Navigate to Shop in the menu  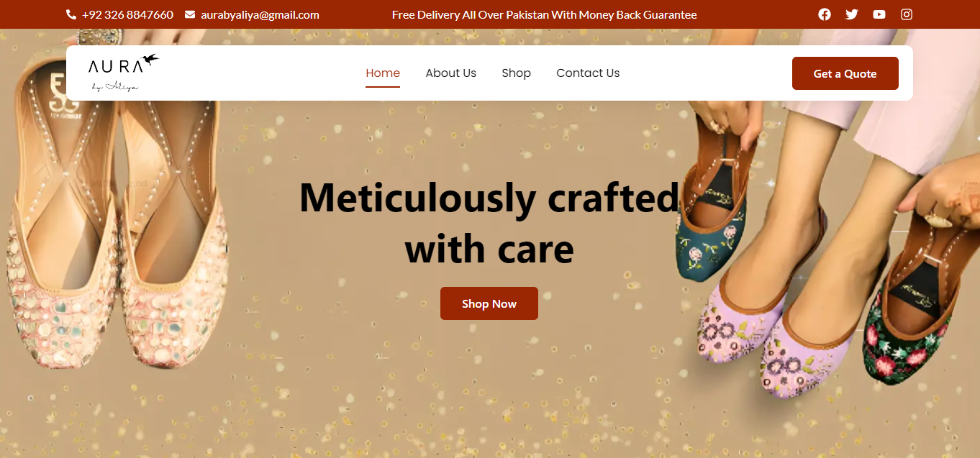click(516, 73)
